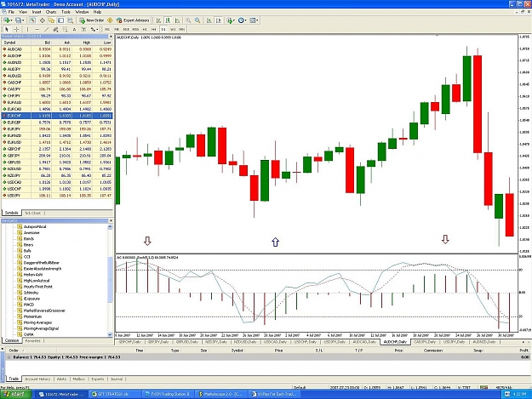532x399 pixels.
Task: Open Marketscope 2.0 taskbar item
Action: pos(221,394)
